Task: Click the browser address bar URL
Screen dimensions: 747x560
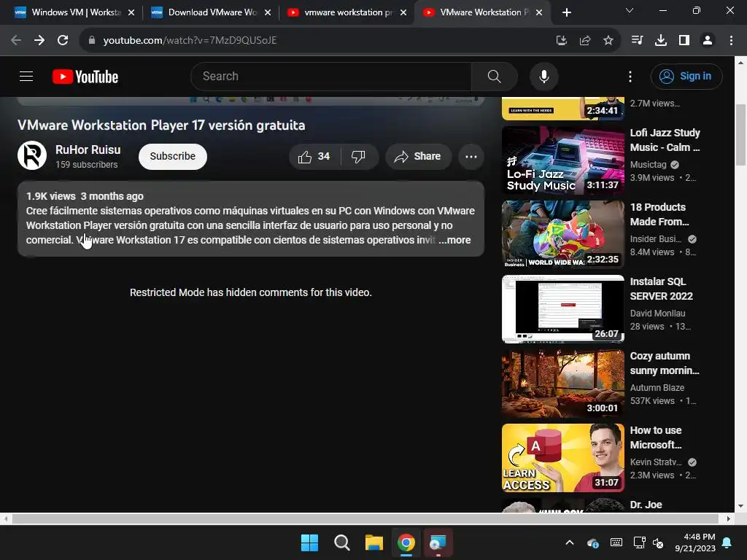Action: click(190, 41)
